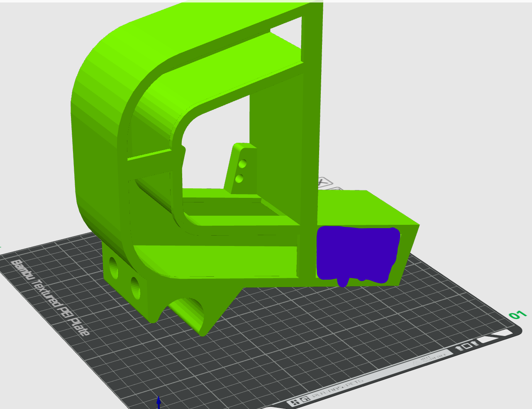The width and height of the screenshot is (532, 409).
Task: Click the PLA/ABS/PETG text on the plate
Action: [x=337, y=388]
